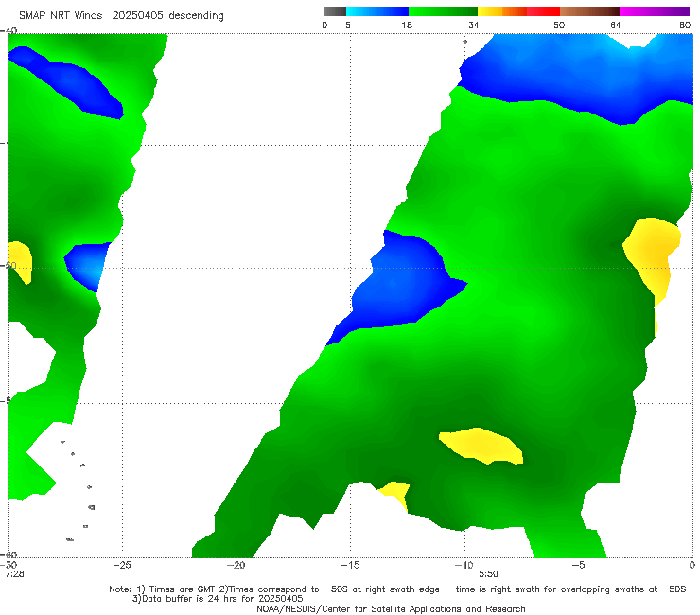Click the brown segment of the color bar
Viewport: 700px width, 615px height.
589,11
